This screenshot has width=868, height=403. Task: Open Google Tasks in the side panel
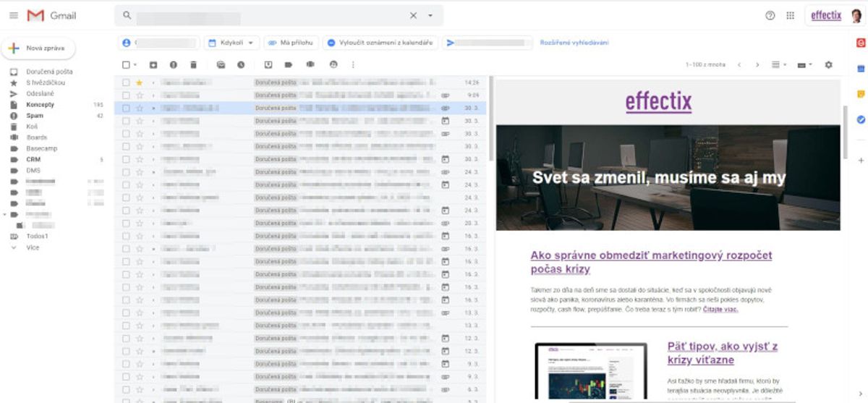[x=861, y=119]
